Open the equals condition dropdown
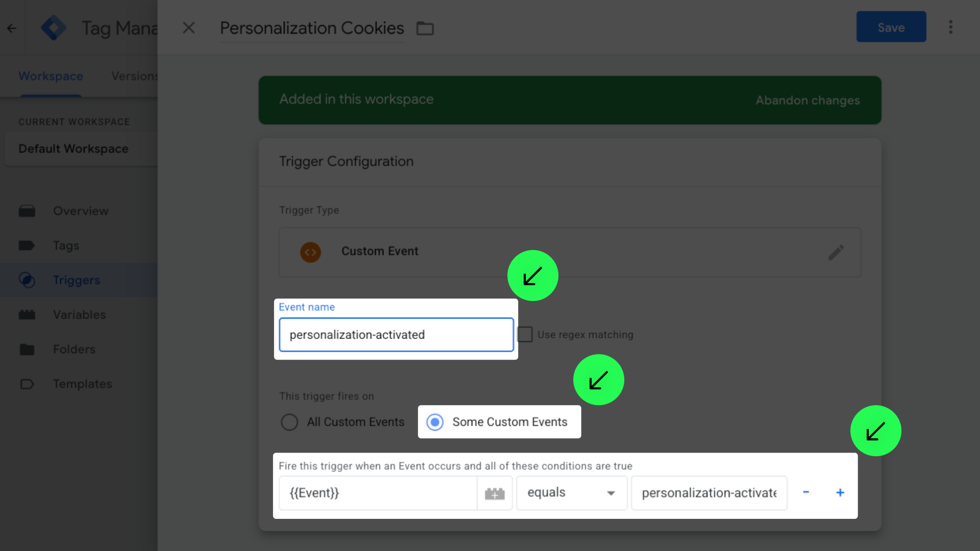The image size is (980, 551). tap(571, 493)
